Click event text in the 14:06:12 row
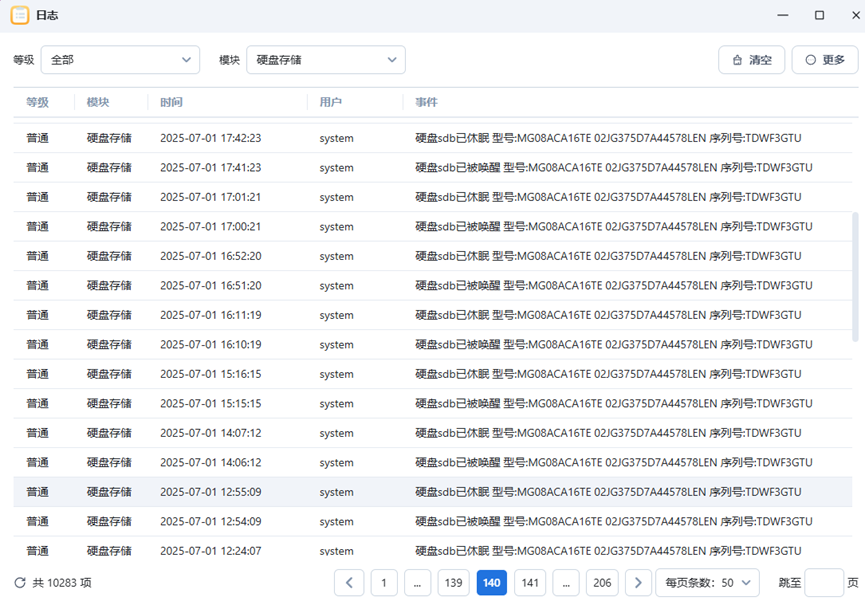 [x=613, y=463]
